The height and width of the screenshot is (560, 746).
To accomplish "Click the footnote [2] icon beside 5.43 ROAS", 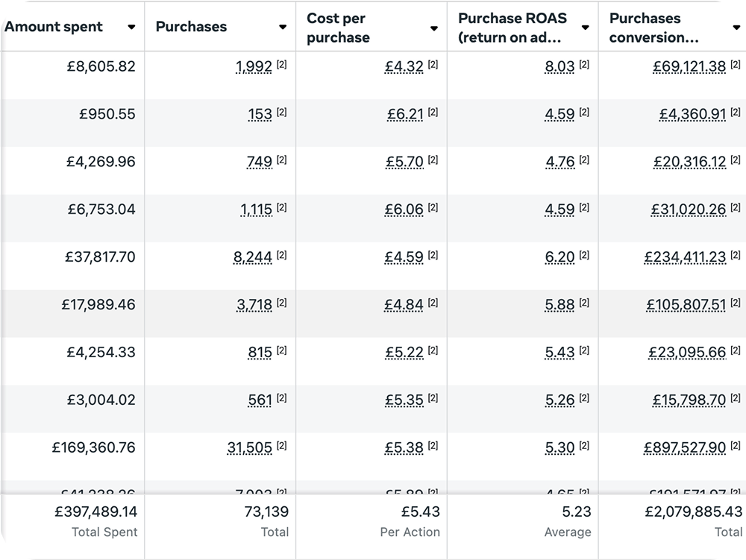I will coord(584,350).
